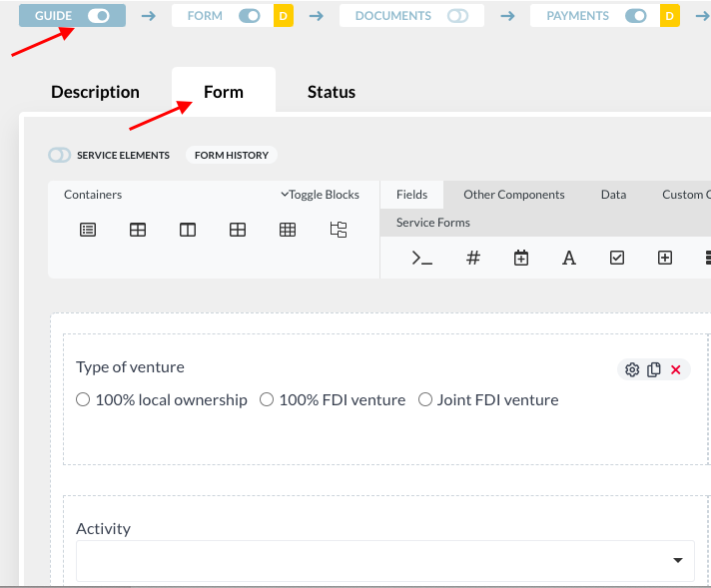Click the yellow D badge beside FORM
Image resolution: width=711 pixels, height=588 pixels.
(284, 16)
